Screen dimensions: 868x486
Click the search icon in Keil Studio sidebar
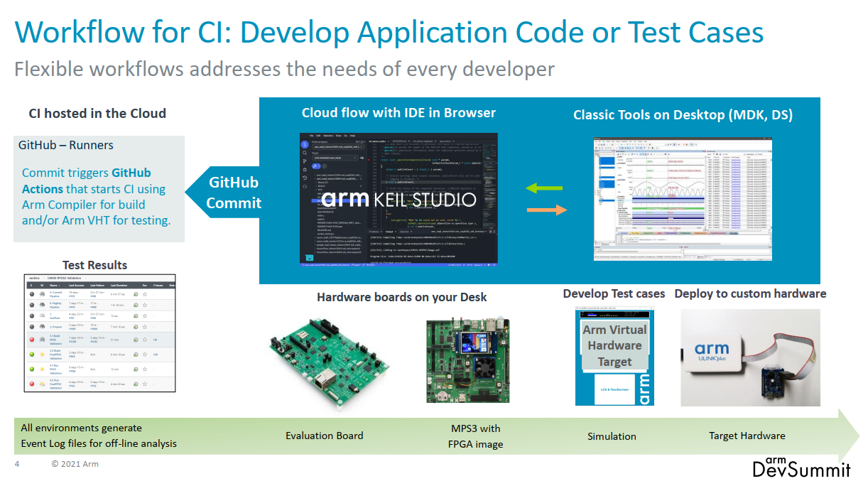tap(305, 153)
